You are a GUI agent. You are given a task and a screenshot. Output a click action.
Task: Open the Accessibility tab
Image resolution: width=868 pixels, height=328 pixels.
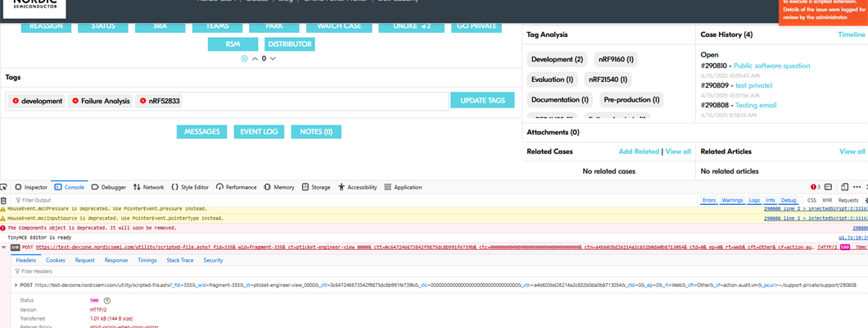click(x=358, y=187)
